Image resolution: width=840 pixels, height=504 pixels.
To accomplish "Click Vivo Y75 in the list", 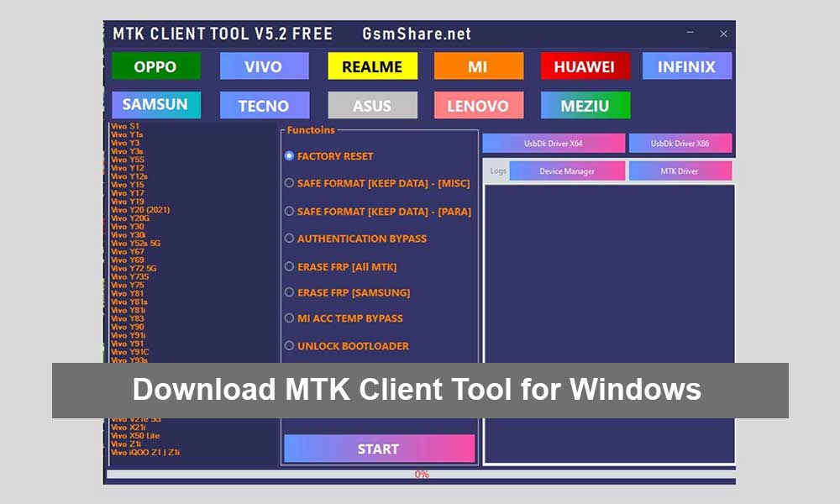I will [x=128, y=285].
